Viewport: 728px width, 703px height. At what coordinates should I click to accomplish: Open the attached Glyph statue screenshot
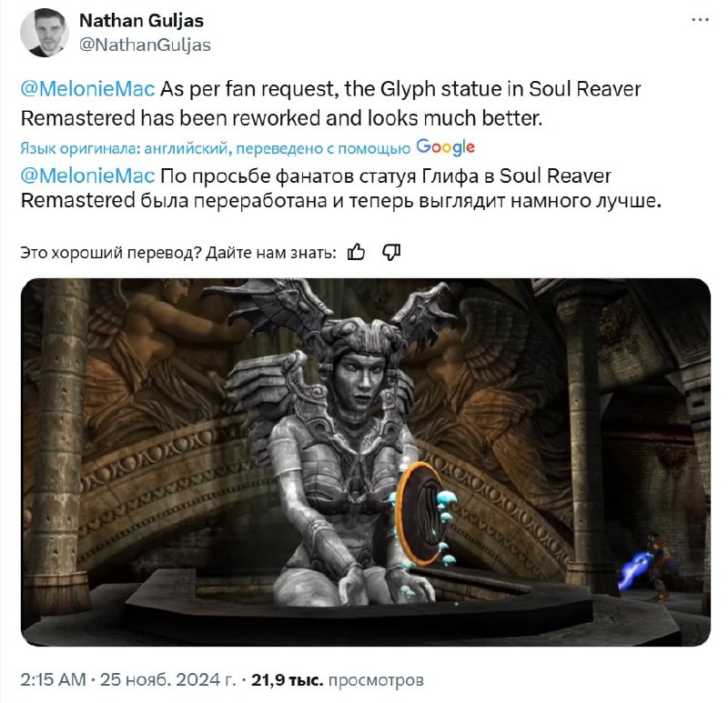click(366, 462)
